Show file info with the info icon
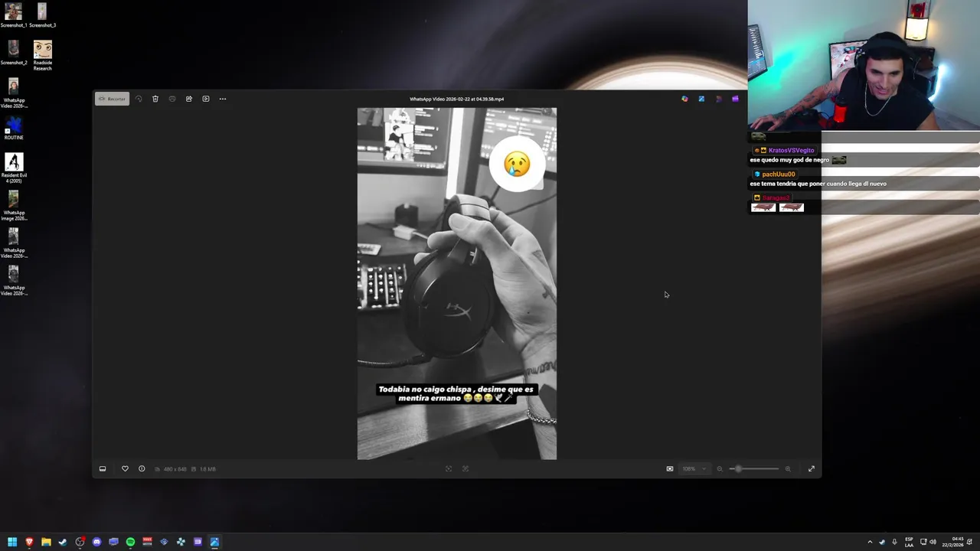 click(x=142, y=468)
